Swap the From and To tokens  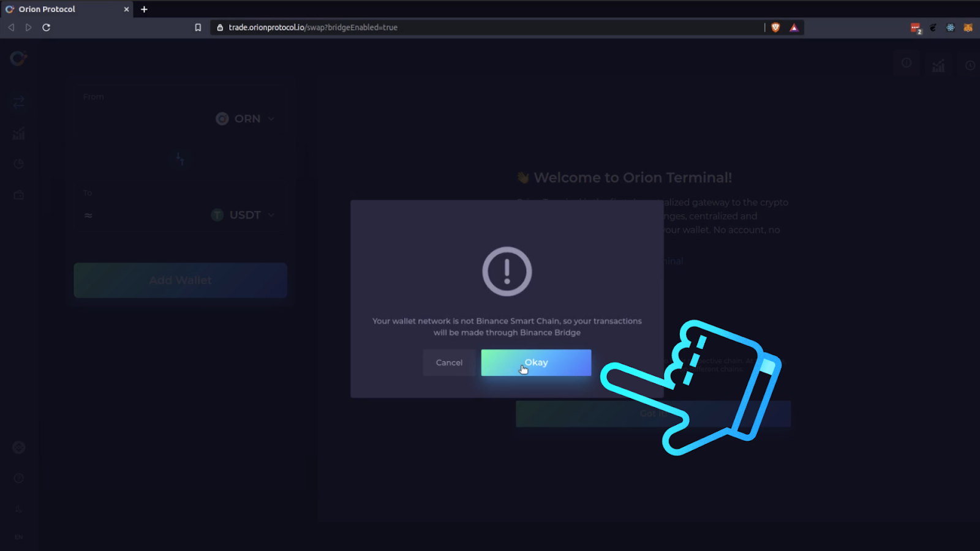point(180,159)
